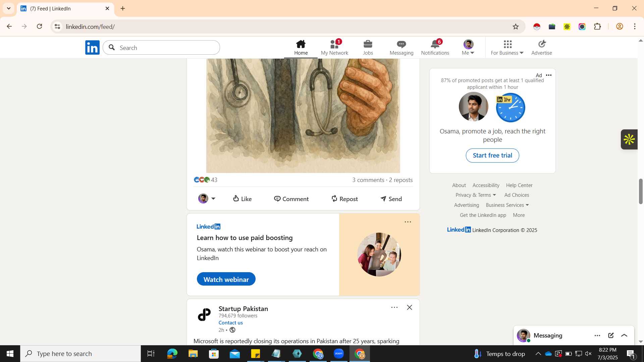Go to the Jobs tab

coord(368,48)
